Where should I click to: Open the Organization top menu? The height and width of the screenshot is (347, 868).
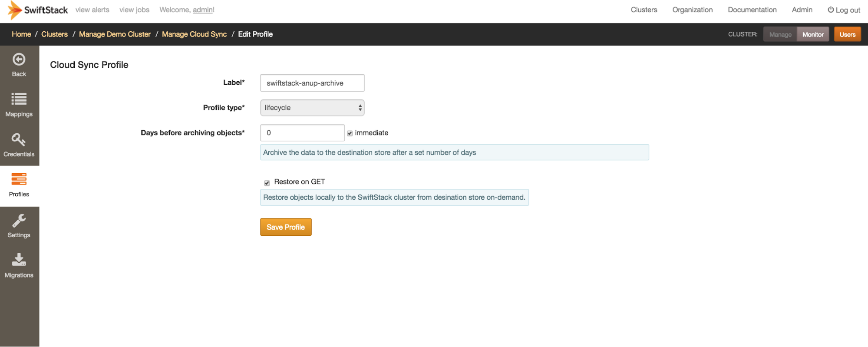click(693, 10)
